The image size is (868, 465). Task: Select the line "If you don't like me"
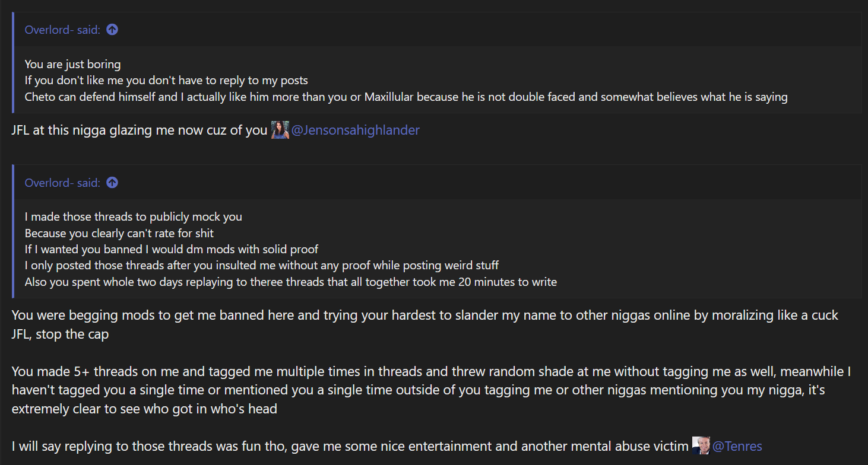pos(166,80)
